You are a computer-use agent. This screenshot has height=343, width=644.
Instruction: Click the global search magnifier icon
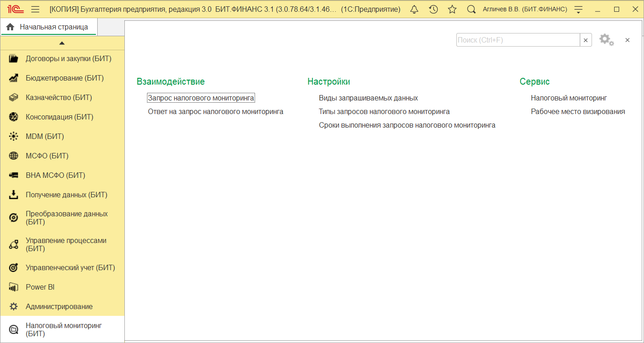(471, 9)
